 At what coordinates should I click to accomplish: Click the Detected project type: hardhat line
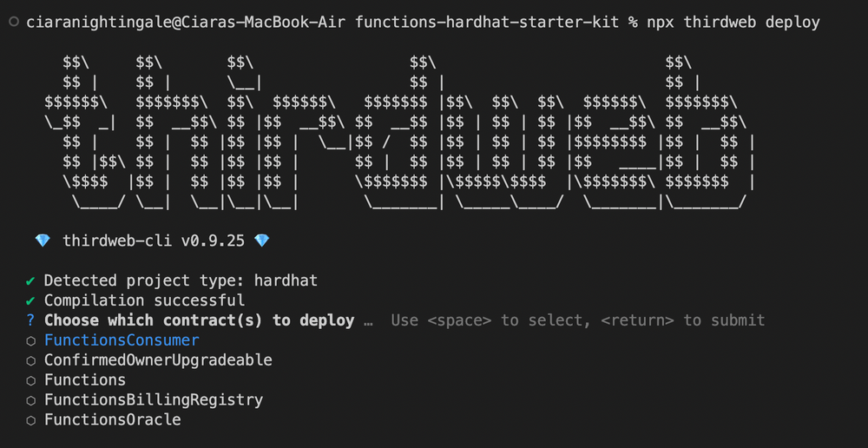[181, 280]
